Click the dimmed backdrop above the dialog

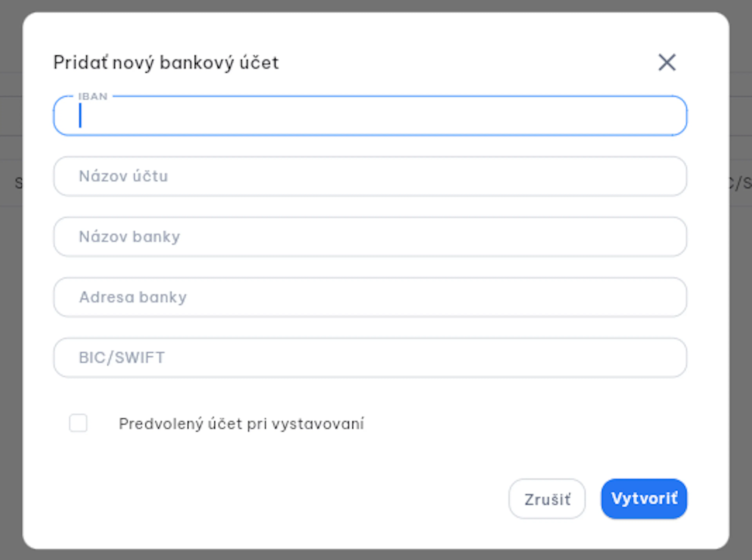376,6
